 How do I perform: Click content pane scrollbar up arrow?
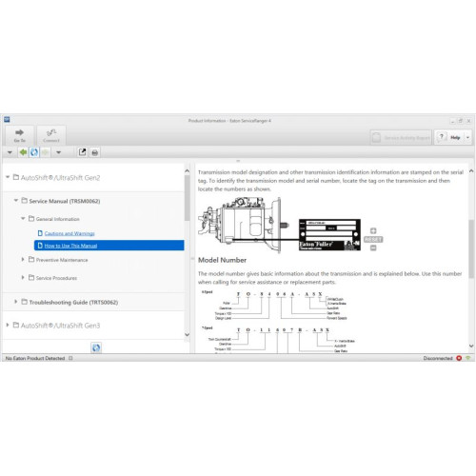[x=471, y=171]
